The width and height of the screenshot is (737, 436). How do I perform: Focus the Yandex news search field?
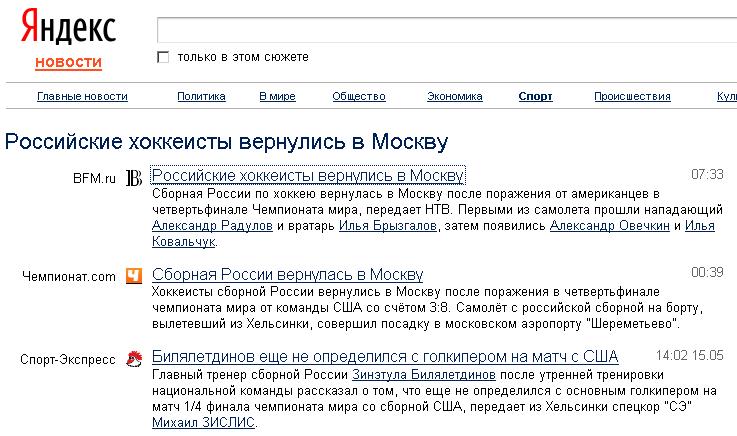tap(446, 29)
